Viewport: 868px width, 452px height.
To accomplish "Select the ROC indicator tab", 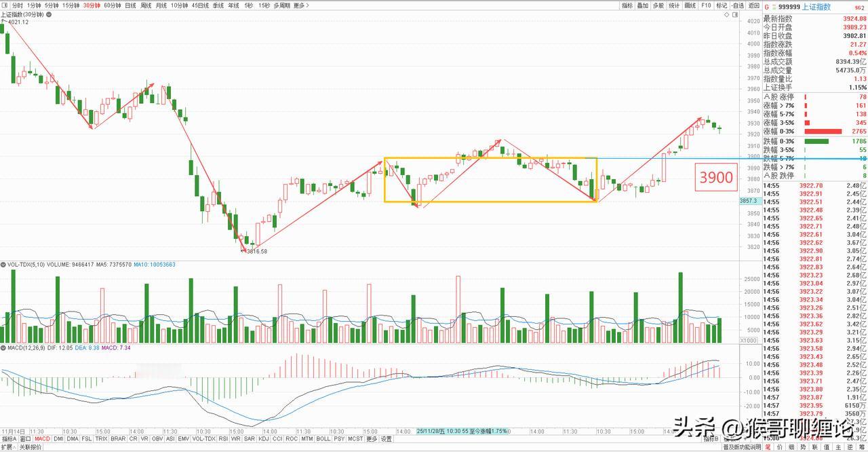I will click(x=292, y=438).
